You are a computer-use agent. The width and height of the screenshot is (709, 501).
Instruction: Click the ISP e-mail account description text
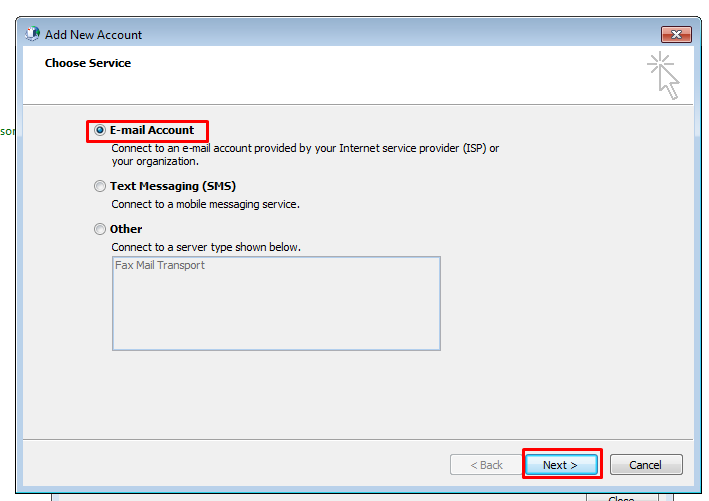[x=305, y=148]
